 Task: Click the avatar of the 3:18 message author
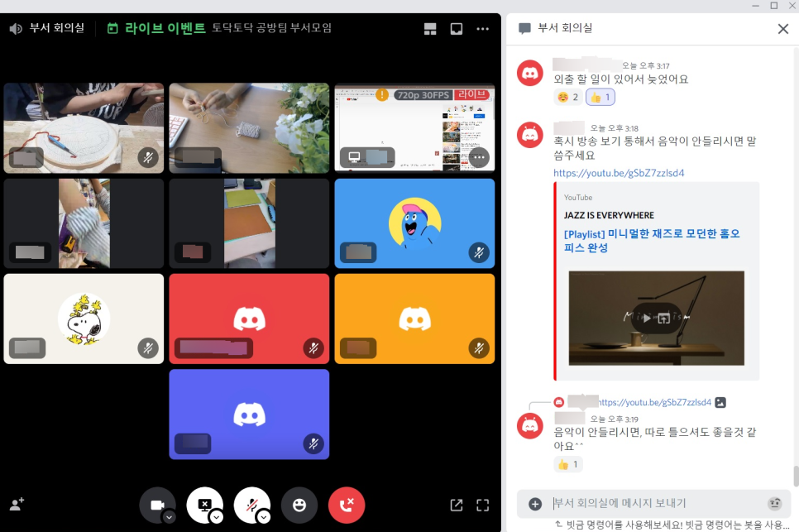[530, 135]
